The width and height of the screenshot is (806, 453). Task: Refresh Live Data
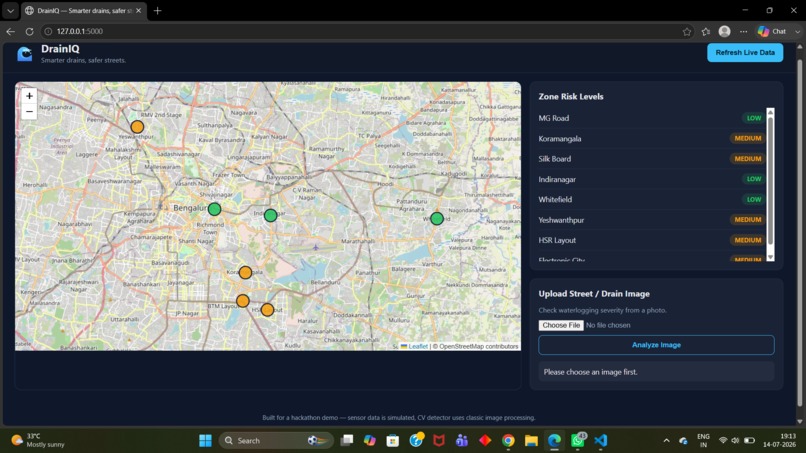tap(745, 52)
